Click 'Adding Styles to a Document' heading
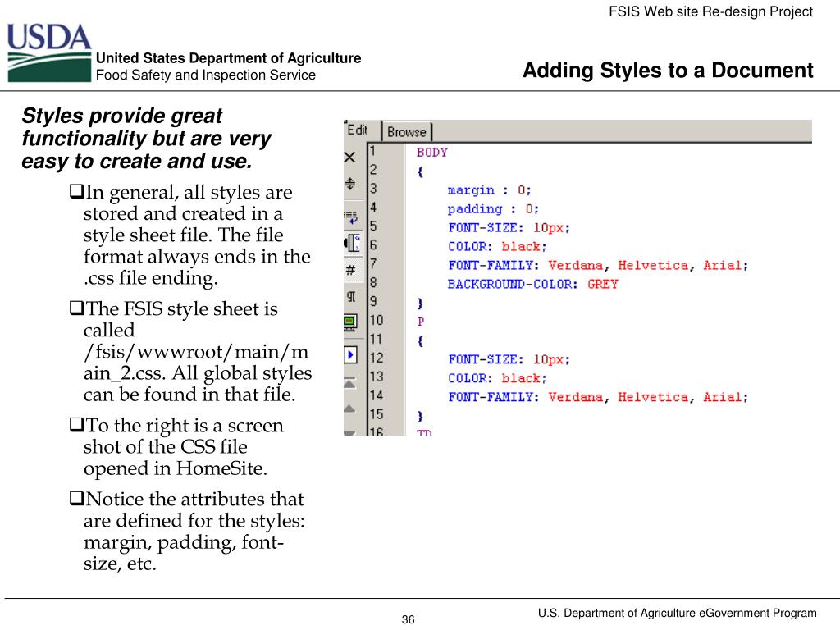840x630 pixels. pyautogui.click(x=668, y=71)
